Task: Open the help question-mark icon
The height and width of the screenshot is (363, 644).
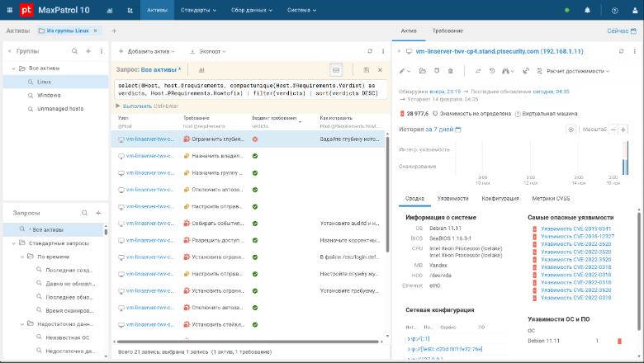Action: [x=614, y=11]
